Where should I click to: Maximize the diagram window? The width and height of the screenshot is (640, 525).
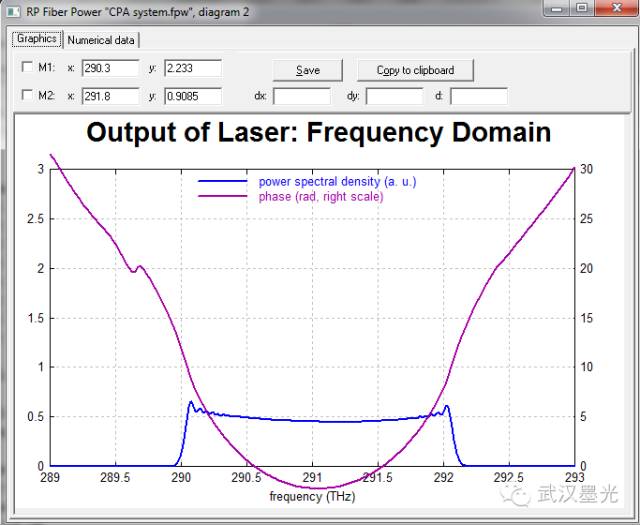582,8
